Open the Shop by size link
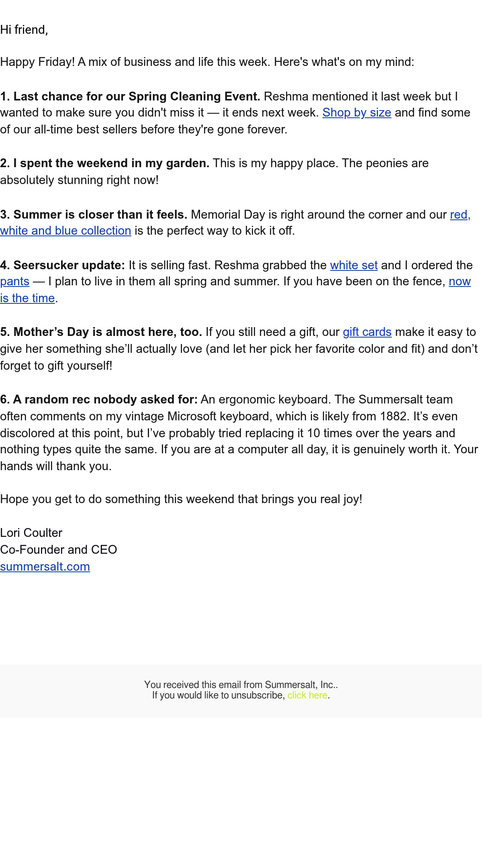The image size is (482, 868). (357, 113)
